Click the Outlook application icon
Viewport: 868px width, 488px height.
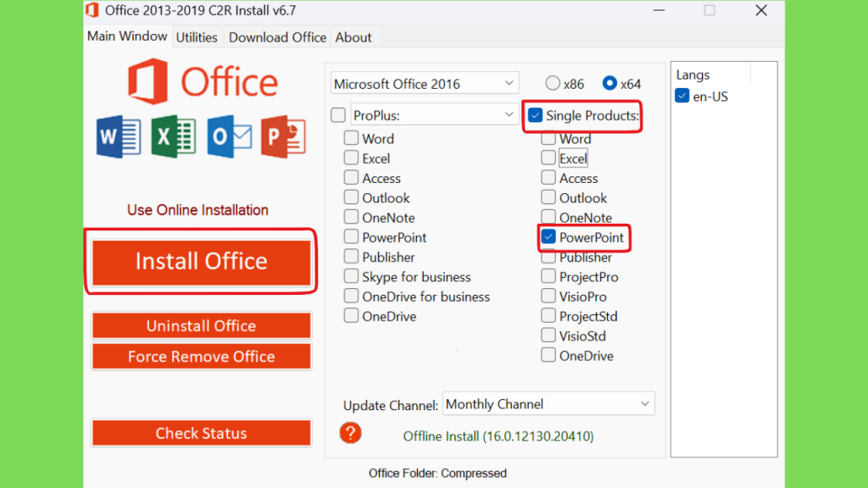tap(229, 136)
